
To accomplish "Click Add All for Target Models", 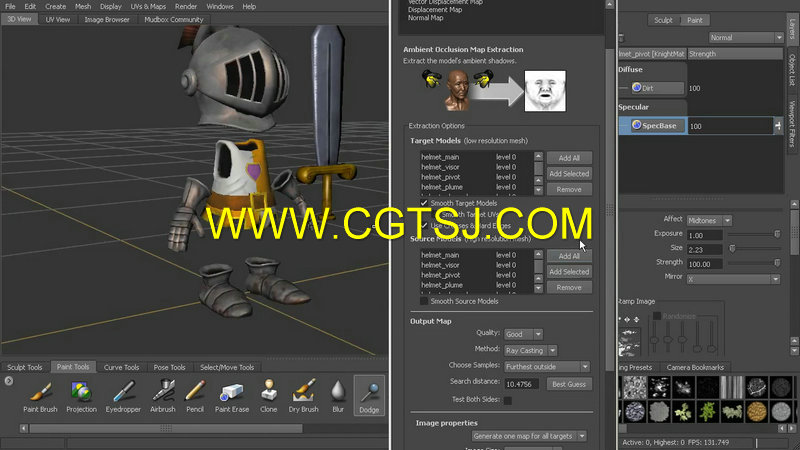I will (569, 158).
